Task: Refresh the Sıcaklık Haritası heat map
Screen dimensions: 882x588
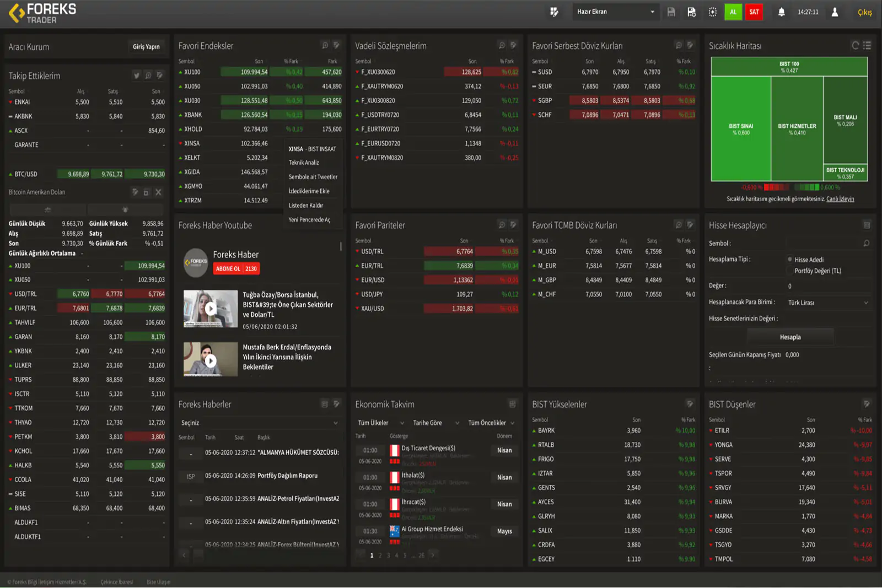Action: tap(855, 46)
